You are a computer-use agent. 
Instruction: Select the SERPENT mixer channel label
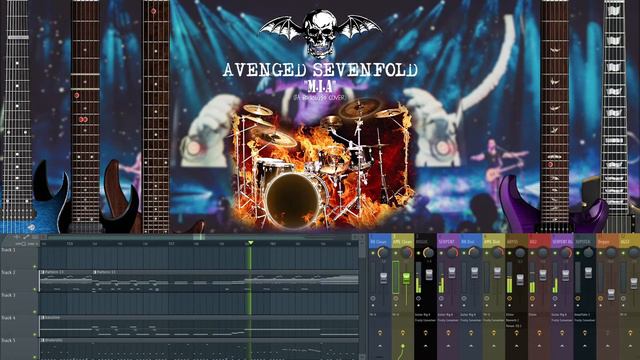[x=448, y=242]
